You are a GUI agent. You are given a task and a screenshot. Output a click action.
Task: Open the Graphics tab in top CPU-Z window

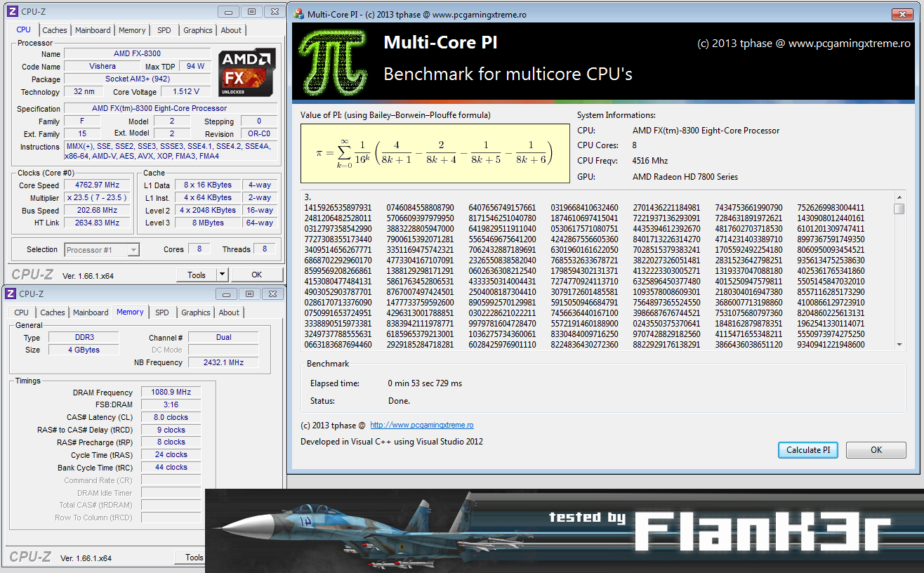pyautogui.click(x=198, y=30)
